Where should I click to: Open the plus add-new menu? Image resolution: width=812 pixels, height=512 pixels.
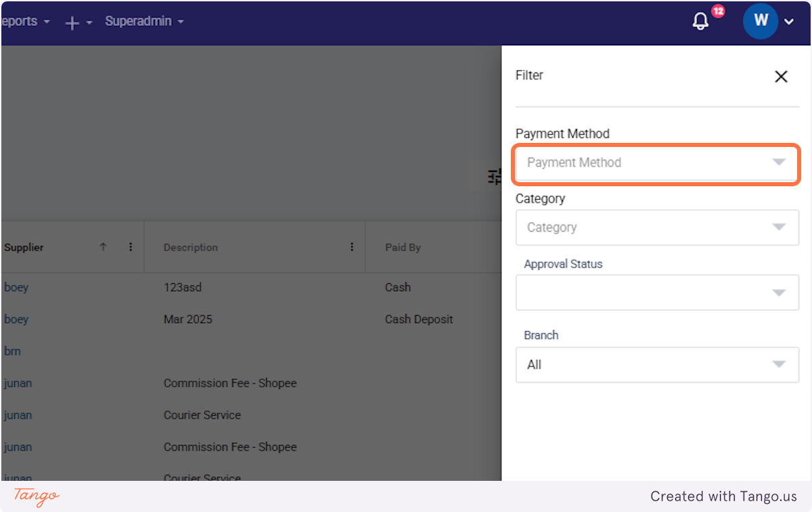78,22
